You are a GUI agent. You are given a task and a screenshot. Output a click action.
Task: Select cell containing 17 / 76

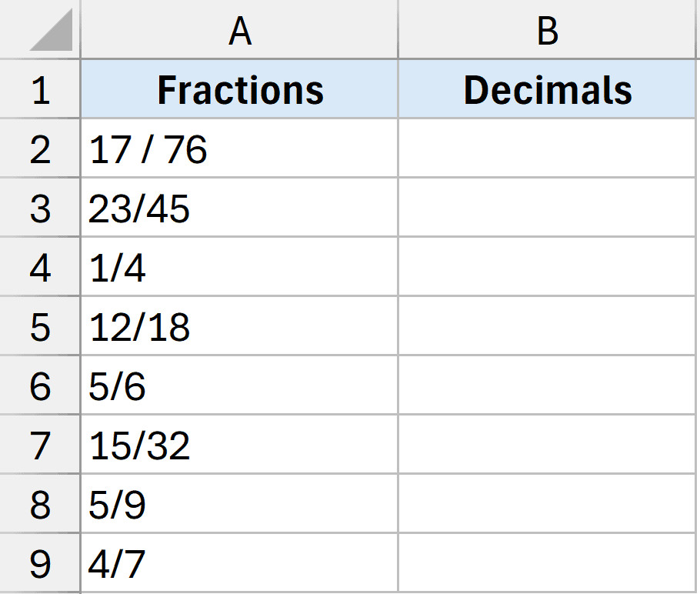pos(239,149)
